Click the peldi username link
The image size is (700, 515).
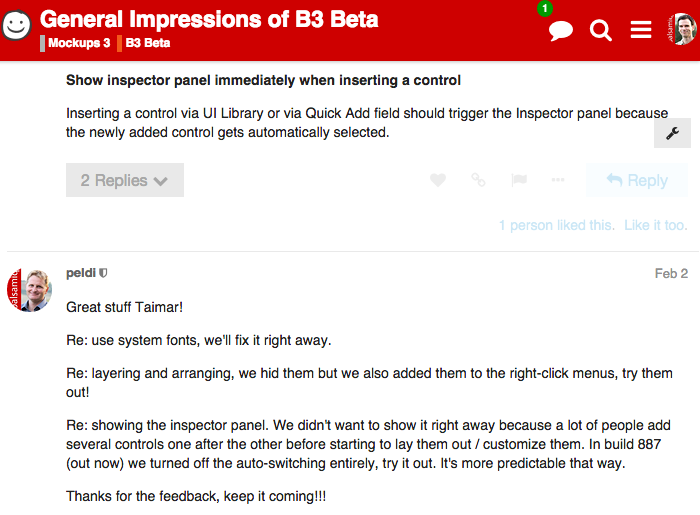pos(80,273)
